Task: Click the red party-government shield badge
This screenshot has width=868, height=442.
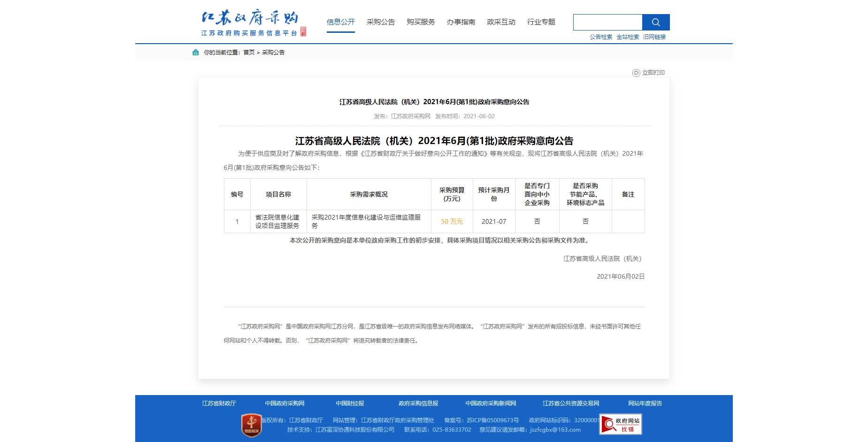Action: (x=251, y=425)
